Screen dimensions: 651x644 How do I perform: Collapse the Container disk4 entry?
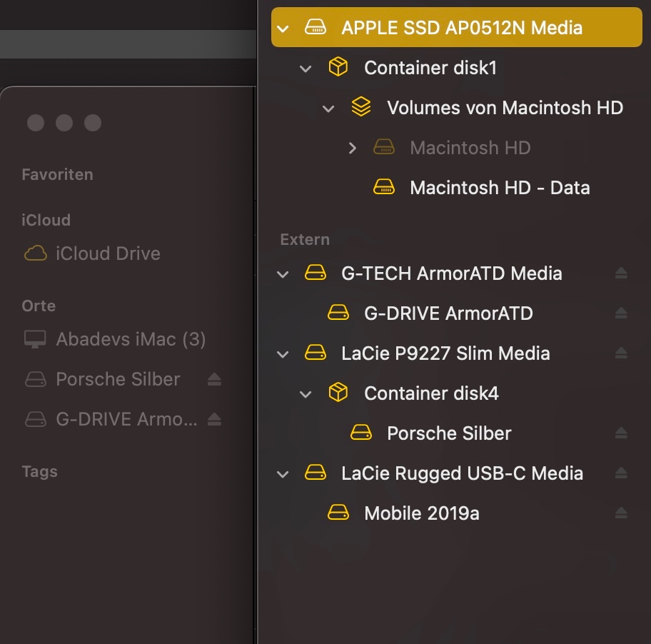[x=306, y=394]
